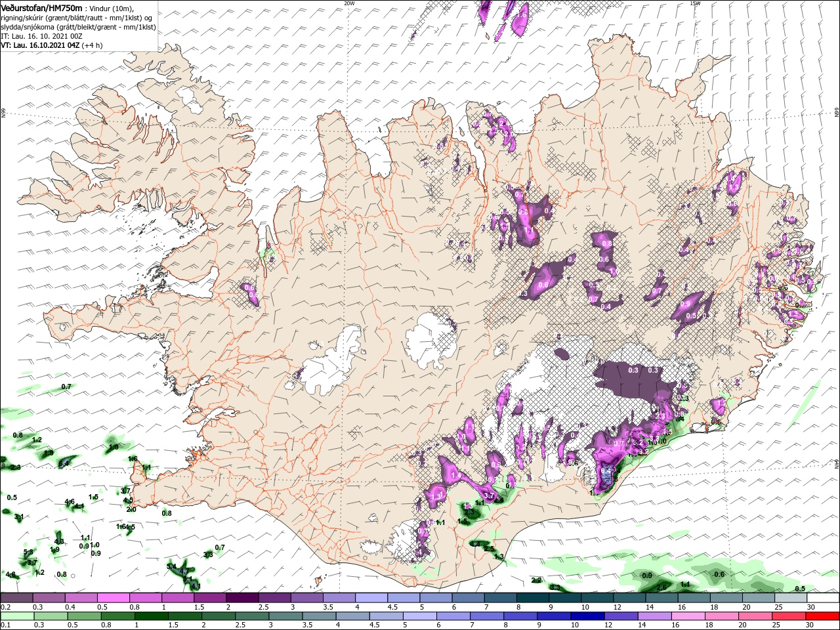
Task: Choose the bright red 30 rain scale swatch
Action: [823, 616]
